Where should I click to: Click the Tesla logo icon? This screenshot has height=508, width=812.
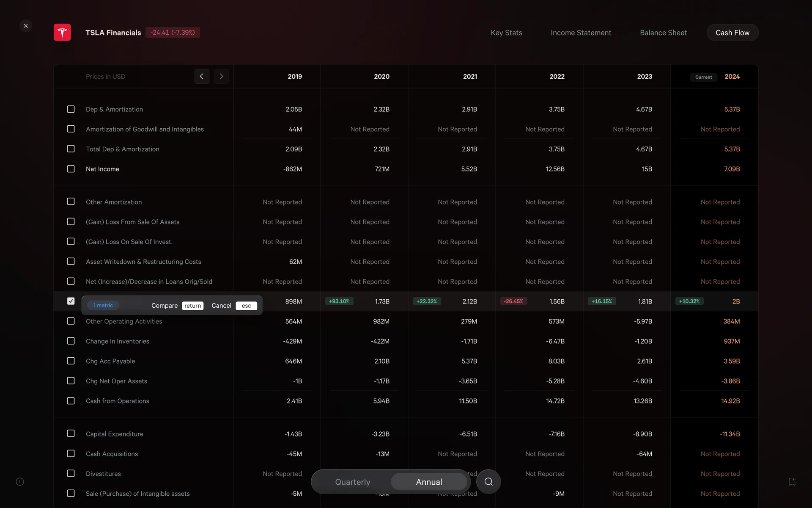62,33
